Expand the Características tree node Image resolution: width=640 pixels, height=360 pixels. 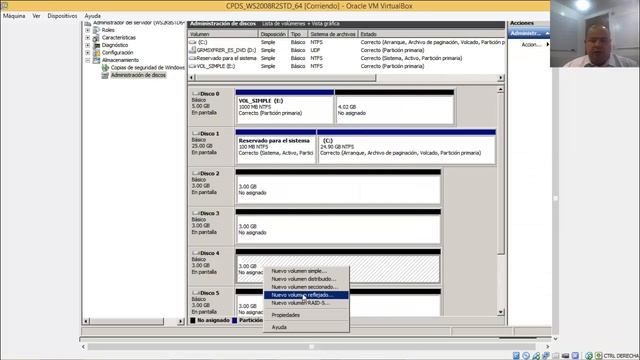click(87, 38)
